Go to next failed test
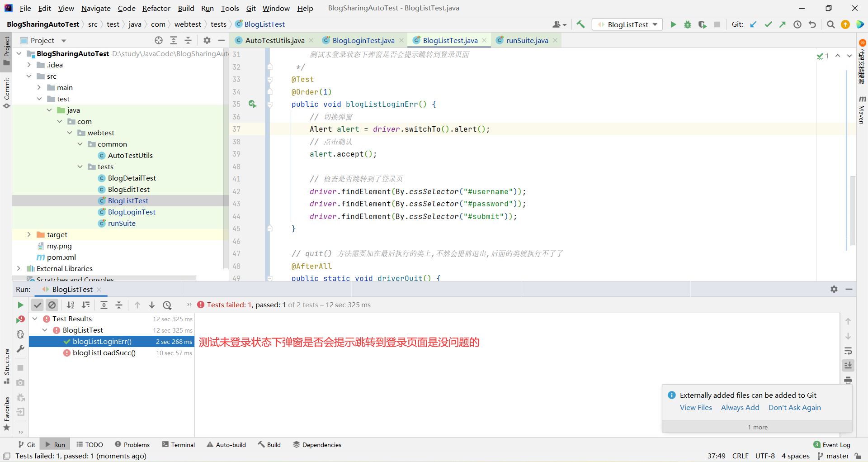Viewport: 868px width, 462px height. tap(152, 305)
